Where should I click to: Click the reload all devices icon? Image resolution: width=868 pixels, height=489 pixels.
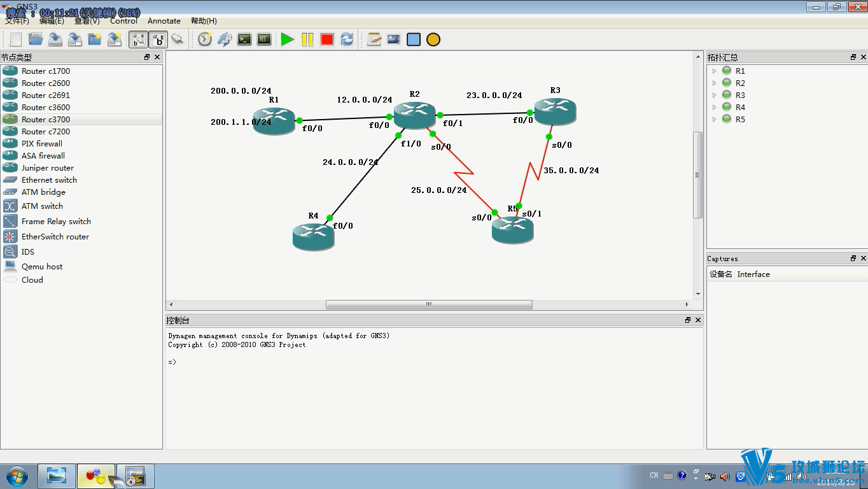click(347, 39)
